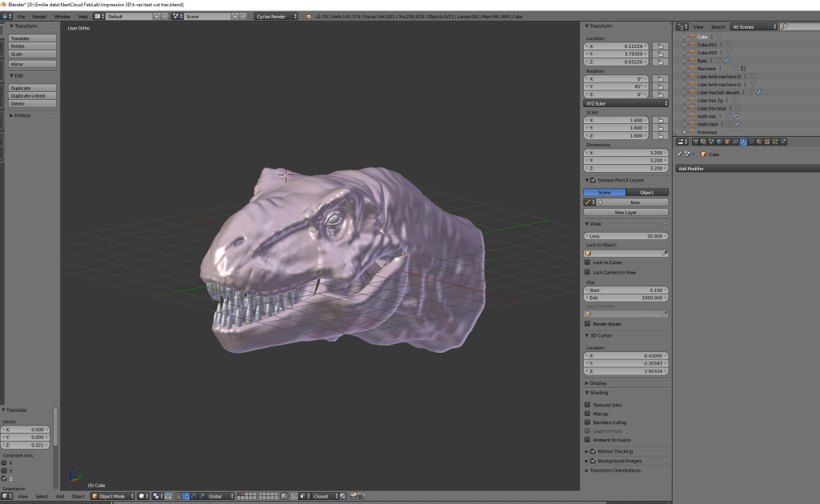Open the File menu

point(20,16)
